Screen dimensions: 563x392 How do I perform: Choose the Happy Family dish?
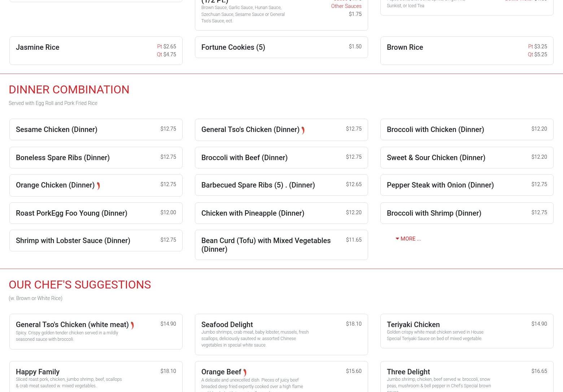point(38,372)
